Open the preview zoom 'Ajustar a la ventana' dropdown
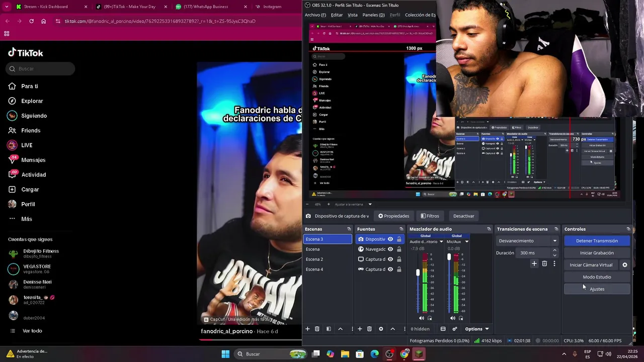Screen dimensions: 644x362 point(370,204)
